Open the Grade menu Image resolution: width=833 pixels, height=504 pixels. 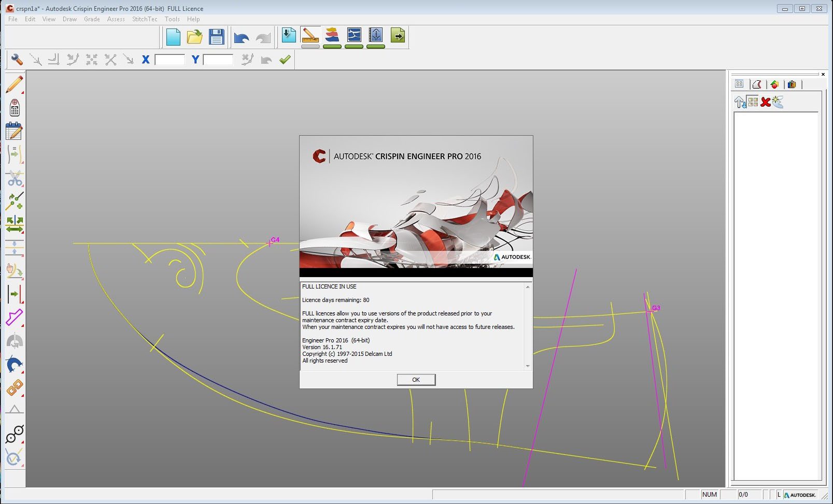92,19
